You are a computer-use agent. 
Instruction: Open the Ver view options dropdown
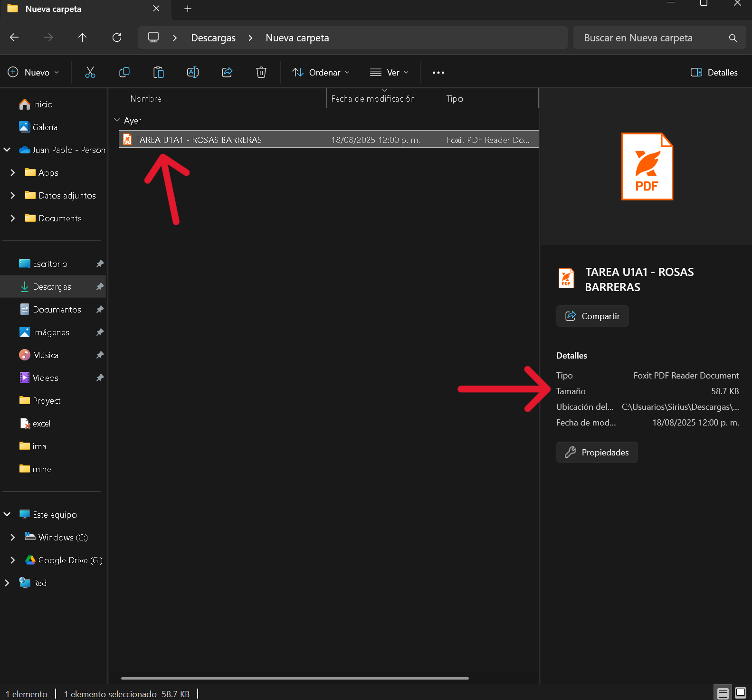(389, 73)
